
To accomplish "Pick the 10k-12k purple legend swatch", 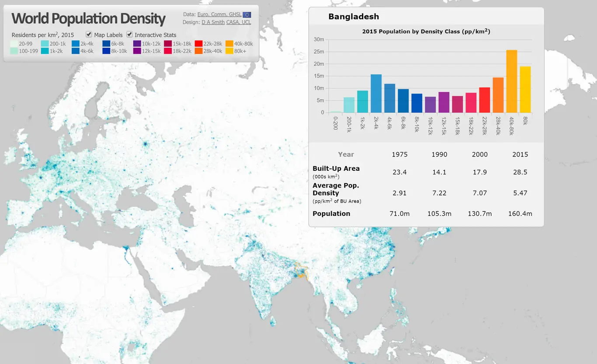I will coord(137,44).
